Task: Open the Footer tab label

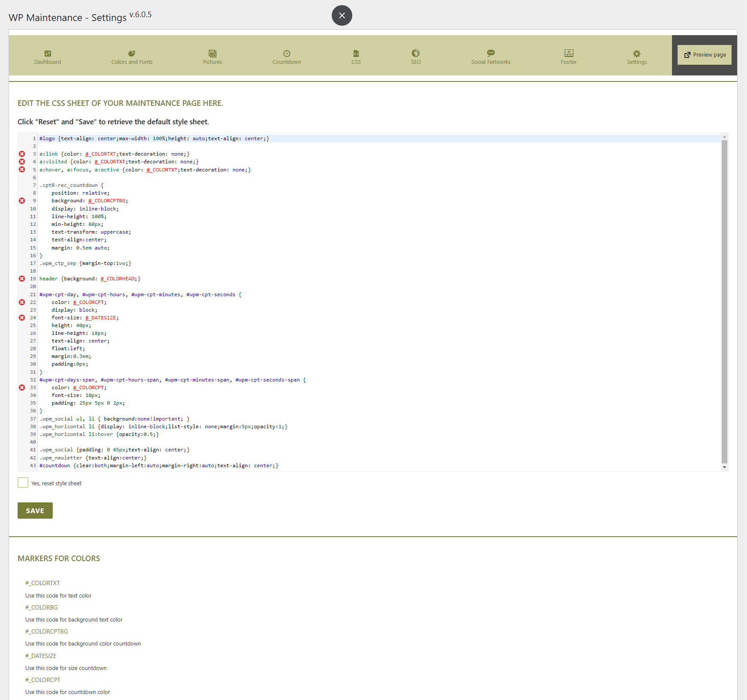Action: (x=569, y=62)
